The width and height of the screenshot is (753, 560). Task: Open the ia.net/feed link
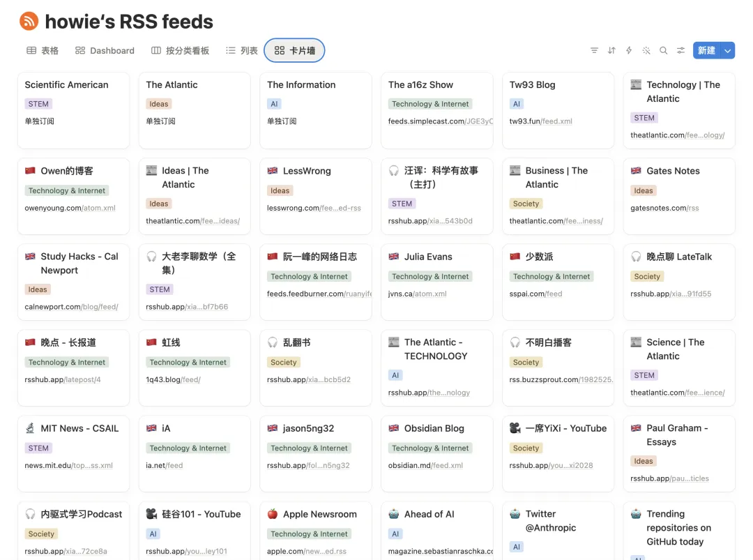tap(165, 465)
